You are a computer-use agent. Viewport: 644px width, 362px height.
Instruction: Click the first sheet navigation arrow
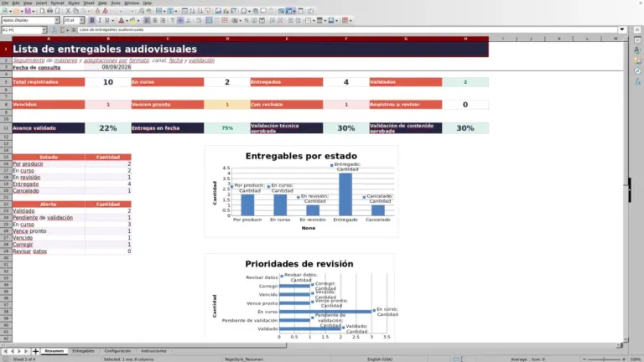point(5,351)
